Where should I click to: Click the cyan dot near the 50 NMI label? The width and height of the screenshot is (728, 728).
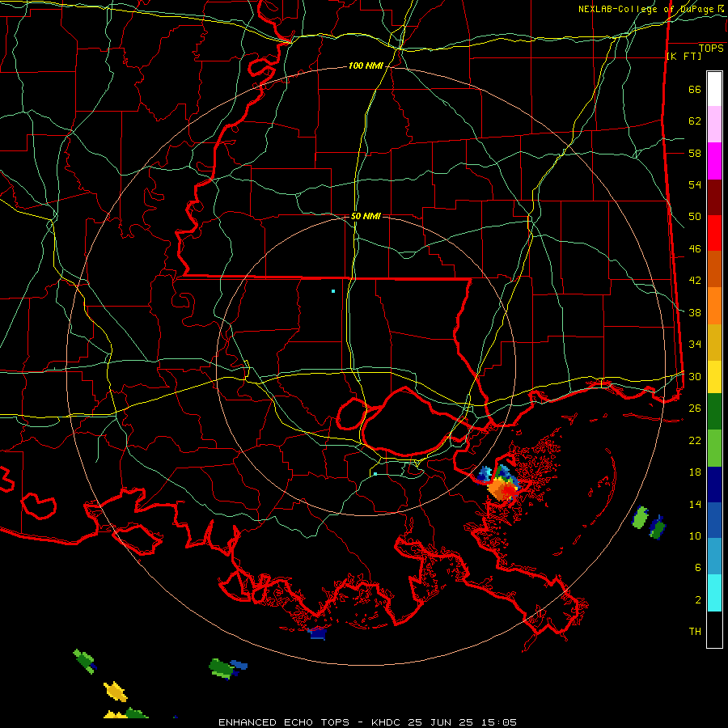[x=333, y=291]
